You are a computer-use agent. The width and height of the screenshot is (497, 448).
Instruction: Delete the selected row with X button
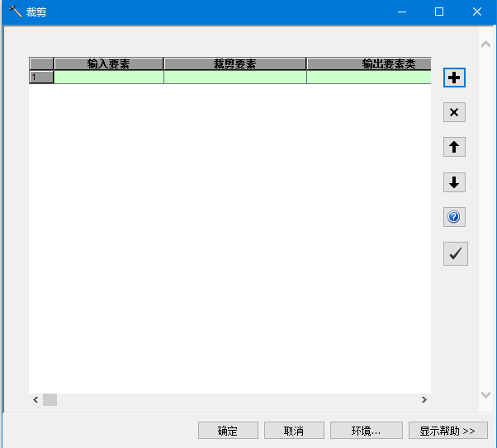454,112
